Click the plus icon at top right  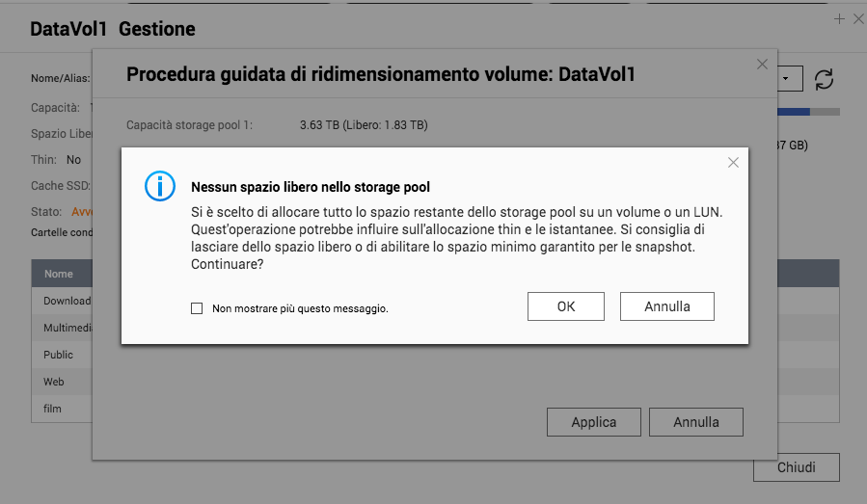click(x=839, y=18)
